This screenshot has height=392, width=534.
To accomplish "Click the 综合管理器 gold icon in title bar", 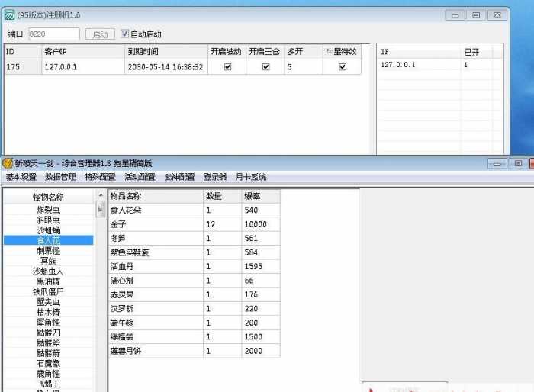I will tap(8, 163).
